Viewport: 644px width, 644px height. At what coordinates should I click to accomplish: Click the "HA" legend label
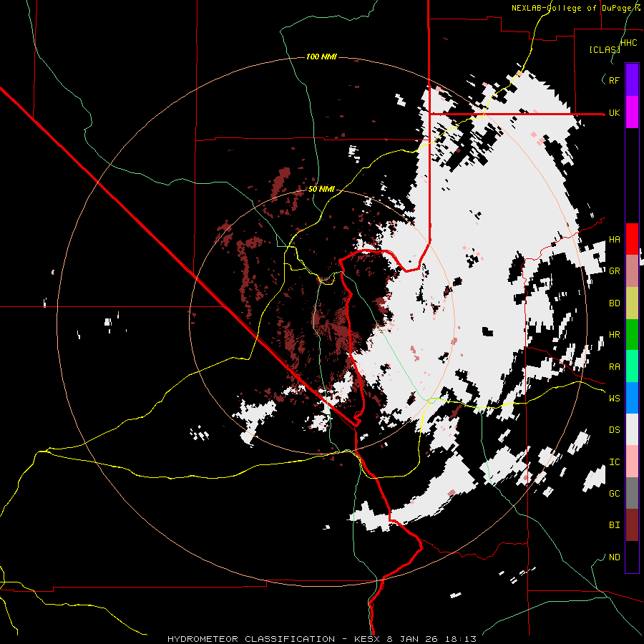614,239
